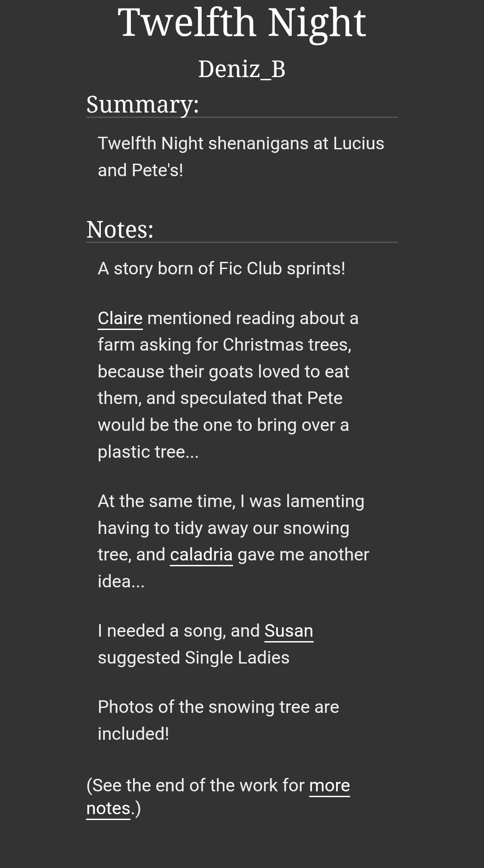Open the Claire user link
This screenshot has height=868, width=484.
tap(120, 318)
